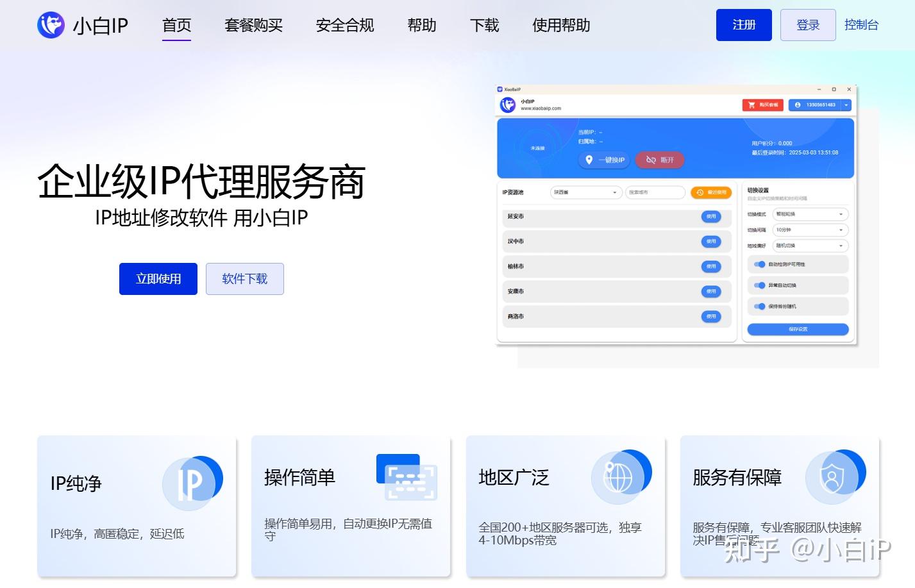
Task: Click the user account icon beside the phone number
Action: coord(798,105)
